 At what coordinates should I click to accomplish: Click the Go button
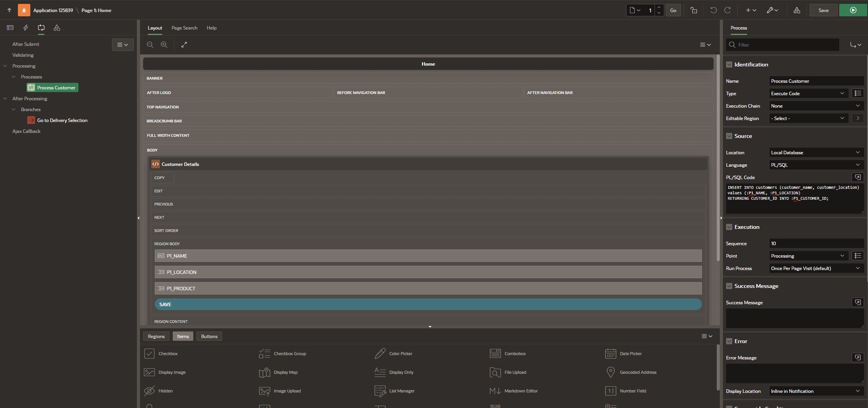(673, 10)
